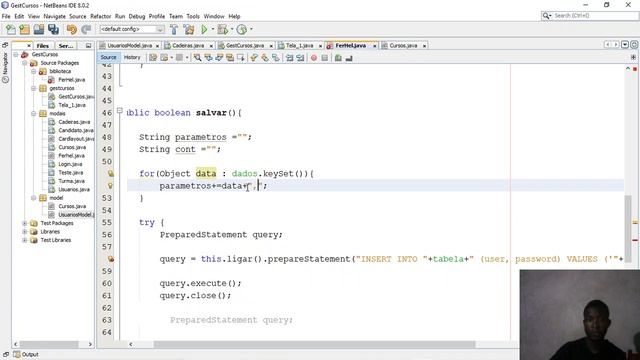Viewport: 640px width, 360px height.
Task: Open the editor Back navigation dropdown
Action: tap(171, 58)
